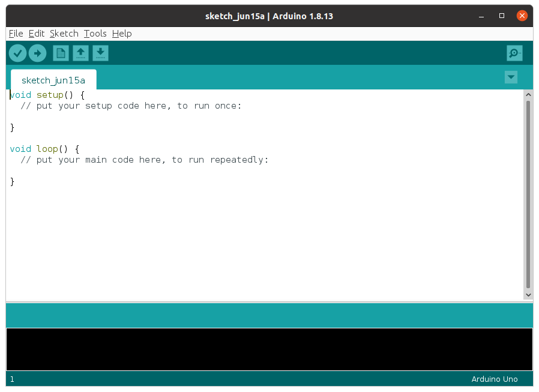Create a new sketch via the New icon
Viewport: 539px width, 392px height.
(60, 53)
